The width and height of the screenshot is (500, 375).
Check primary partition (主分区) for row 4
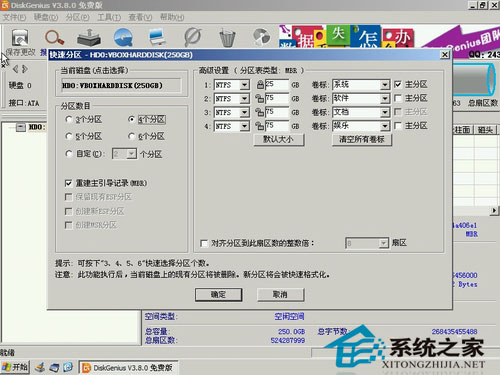pyautogui.click(x=398, y=126)
